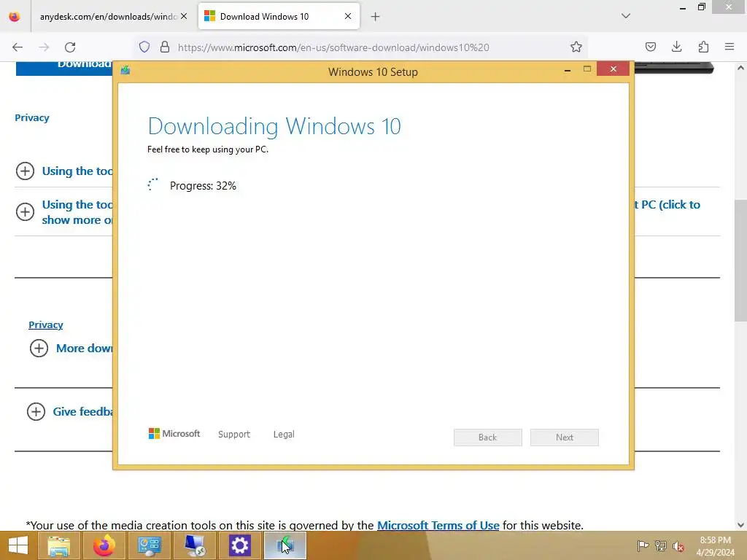747x560 pixels.
Task: Open the gear settings taskbar icon
Action: click(239, 545)
